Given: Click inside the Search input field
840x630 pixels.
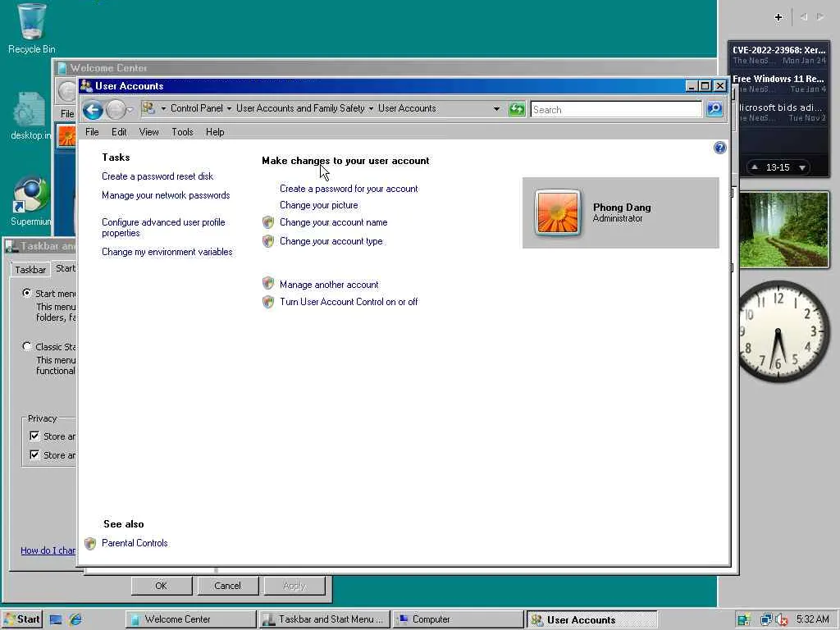Looking at the screenshot, I should [615, 109].
